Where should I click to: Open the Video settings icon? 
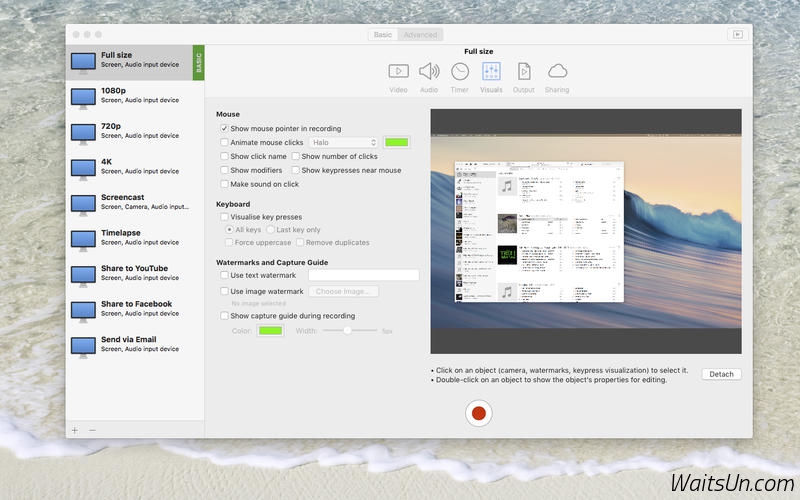point(398,71)
